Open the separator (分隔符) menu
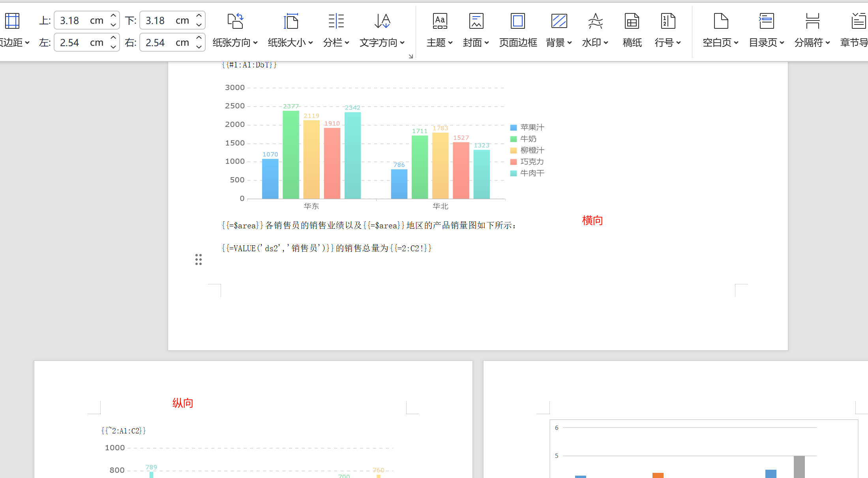 [812, 42]
